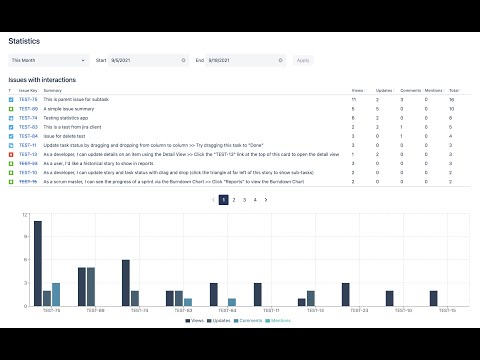Click the task icon beside 'This is a test from jira client'

(11, 127)
